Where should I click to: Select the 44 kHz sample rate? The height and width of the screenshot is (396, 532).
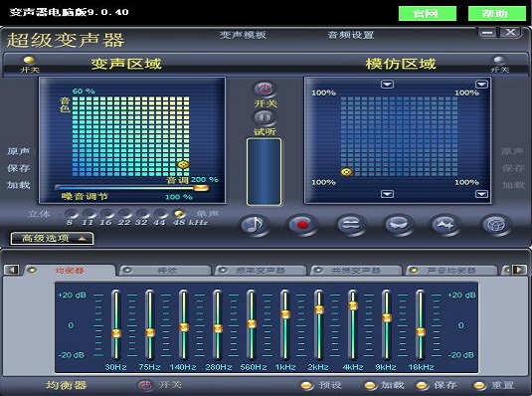coord(161,214)
